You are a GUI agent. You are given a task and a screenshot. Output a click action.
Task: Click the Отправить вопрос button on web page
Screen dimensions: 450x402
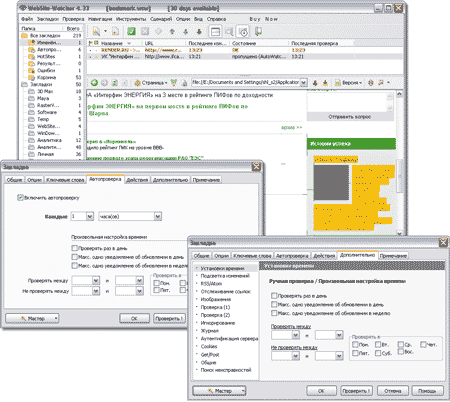point(350,117)
